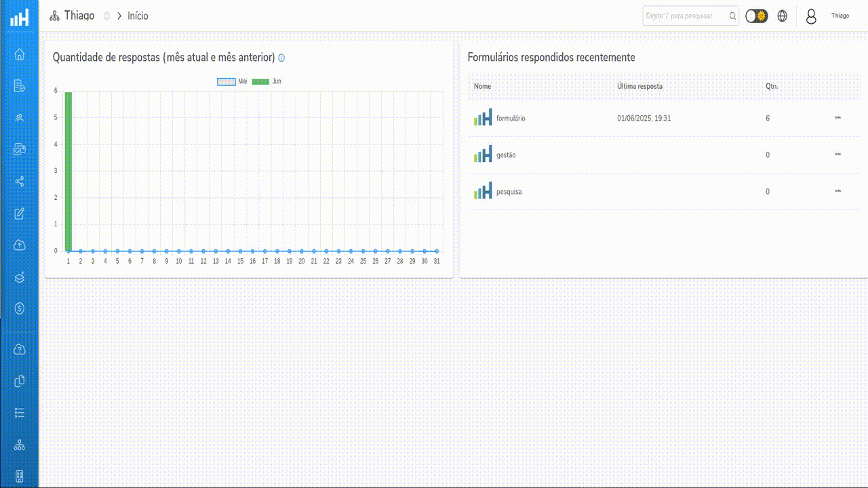
Task: Click Formulários respondidos recentemente heading
Action: [x=551, y=58]
